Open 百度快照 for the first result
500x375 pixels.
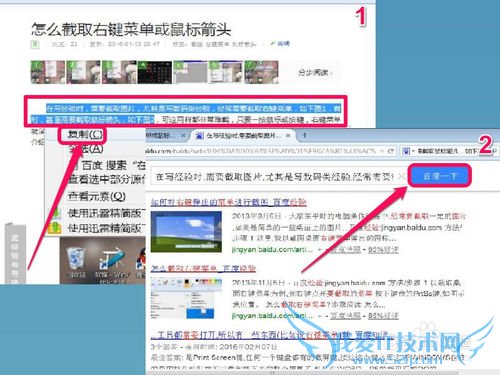345,249
